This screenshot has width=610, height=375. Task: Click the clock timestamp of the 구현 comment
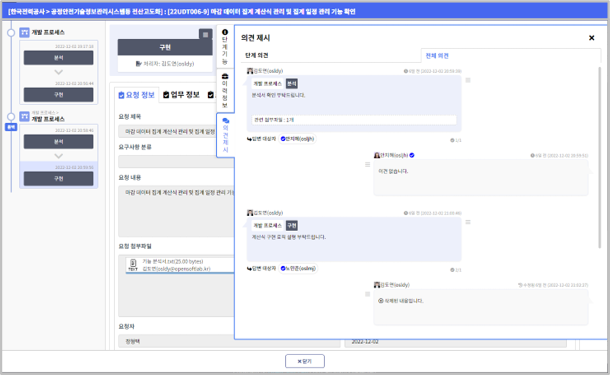tap(432, 213)
